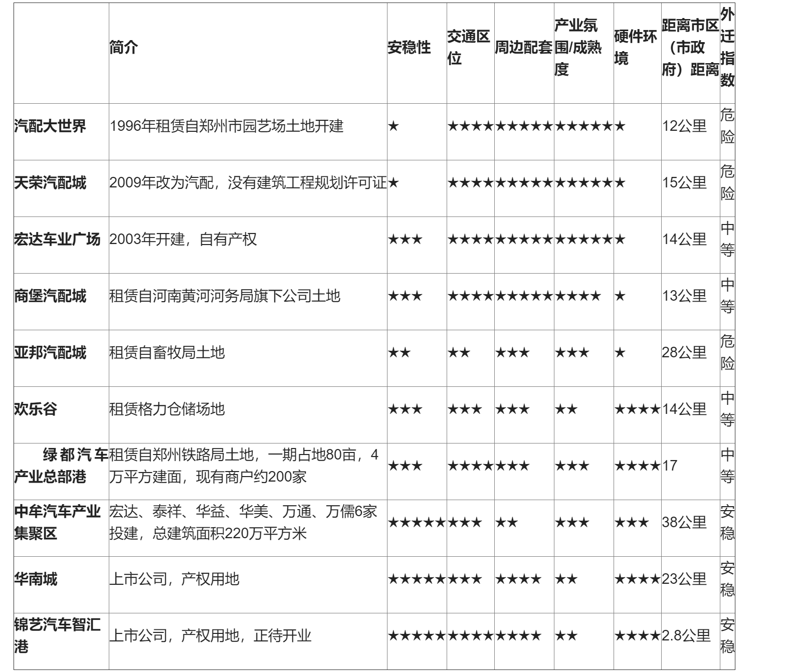Select the 华南城 row name
785x672 pixels.
click(36, 579)
